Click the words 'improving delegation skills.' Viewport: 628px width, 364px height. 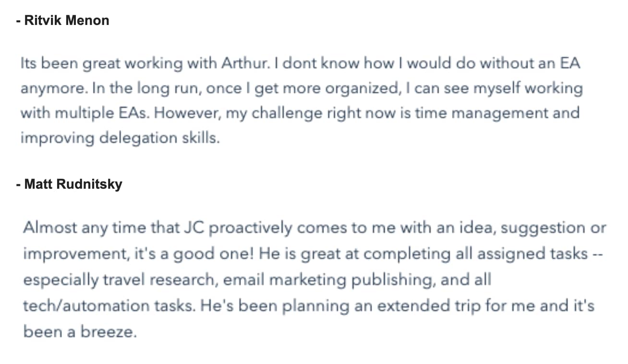point(120,139)
